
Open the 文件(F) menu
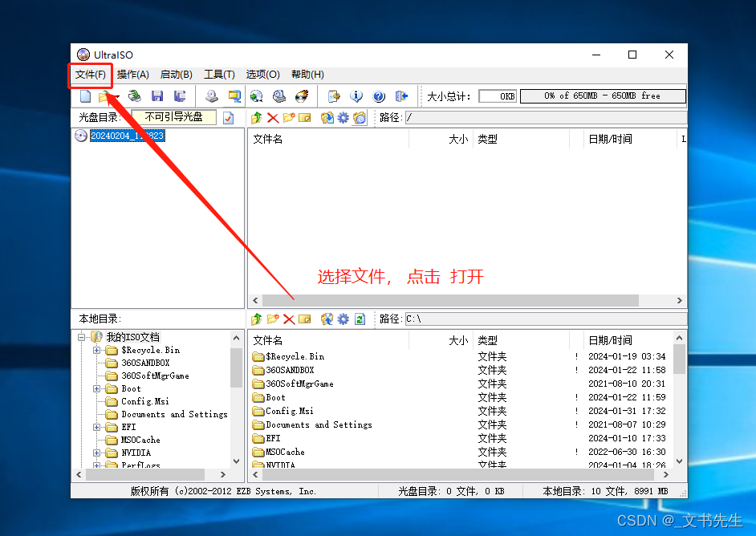point(91,75)
